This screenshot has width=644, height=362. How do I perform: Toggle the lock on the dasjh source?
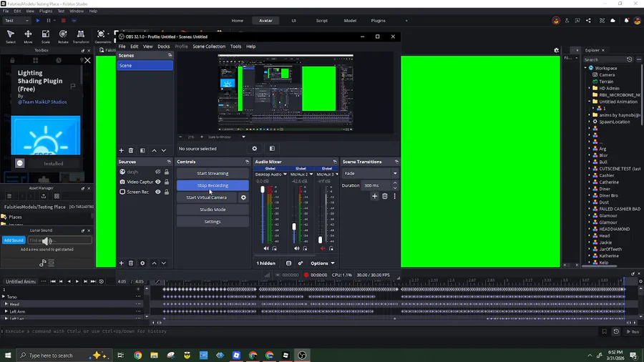(167, 172)
